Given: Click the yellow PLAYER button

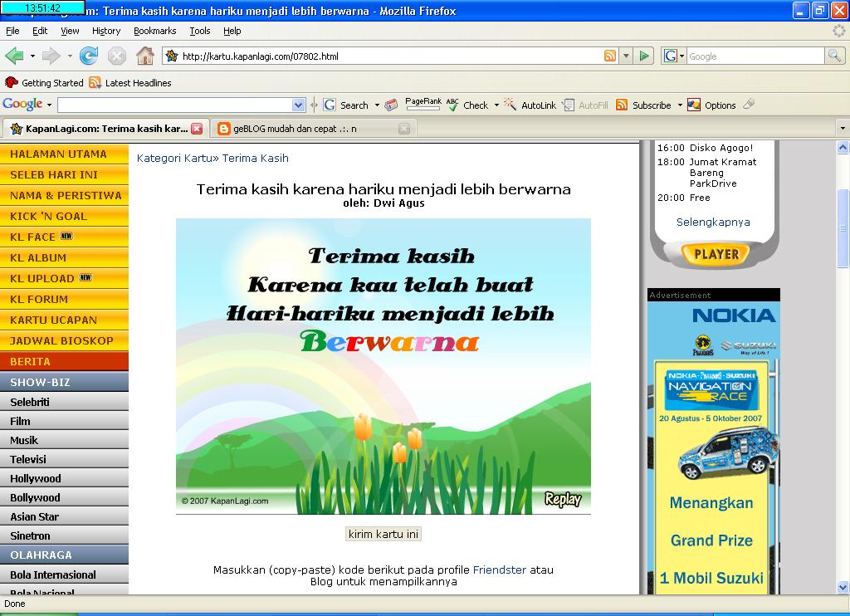Looking at the screenshot, I should [x=716, y=254].
